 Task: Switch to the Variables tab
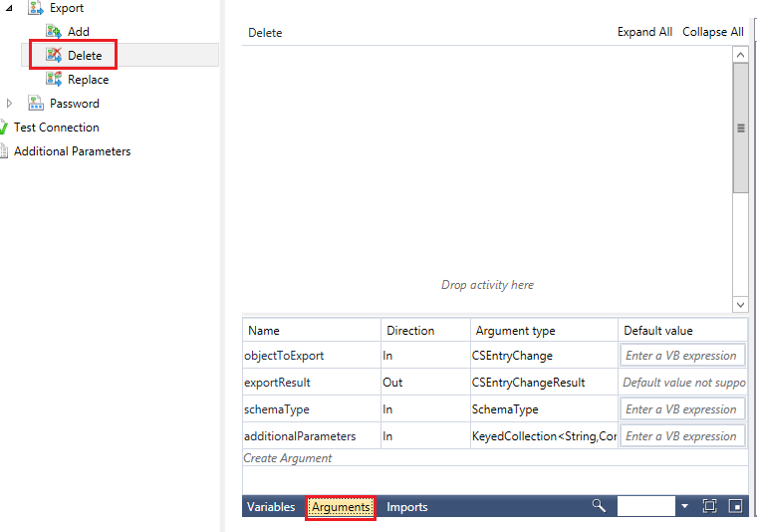(271, 506)
